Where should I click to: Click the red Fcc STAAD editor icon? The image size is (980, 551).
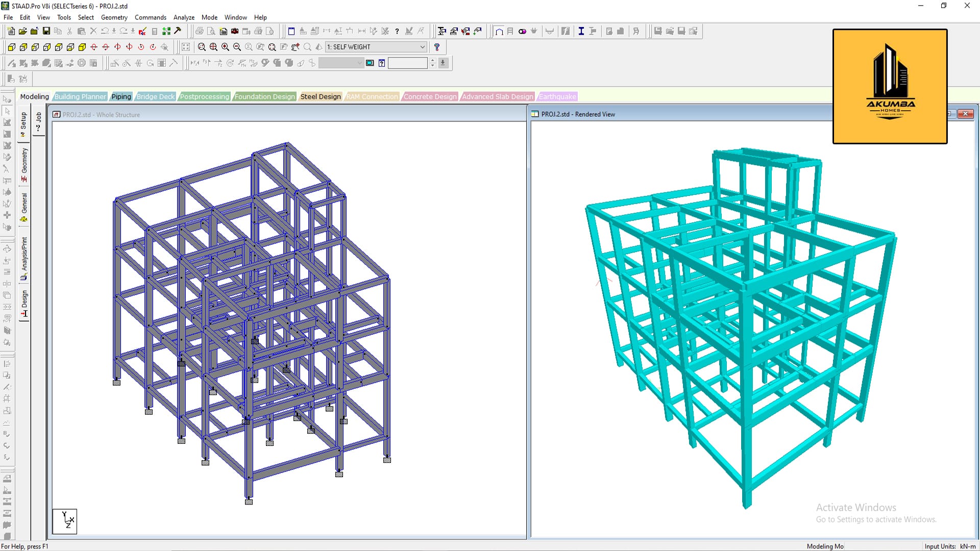click(142, 31)
